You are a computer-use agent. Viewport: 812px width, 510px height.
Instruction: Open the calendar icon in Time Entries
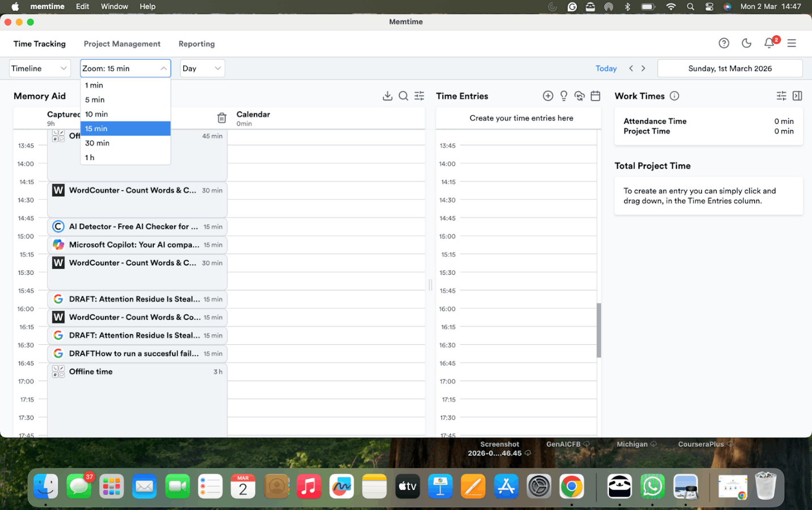click(595, 96)
